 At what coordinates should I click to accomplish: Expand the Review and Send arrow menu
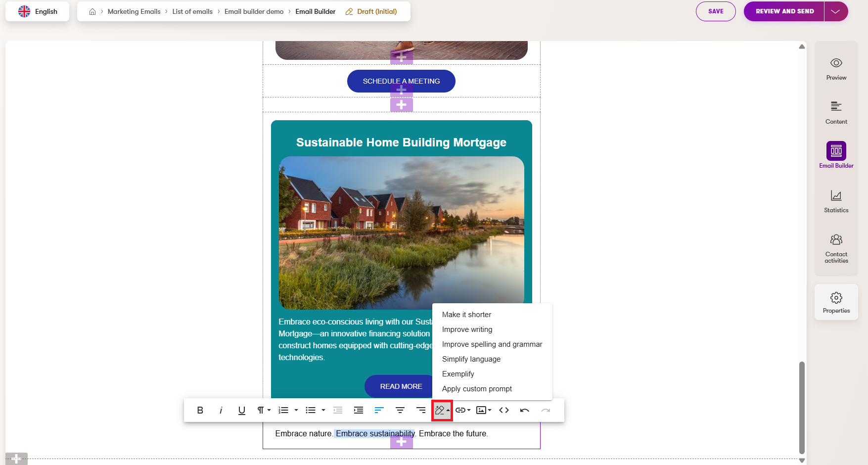click(836, 11)
